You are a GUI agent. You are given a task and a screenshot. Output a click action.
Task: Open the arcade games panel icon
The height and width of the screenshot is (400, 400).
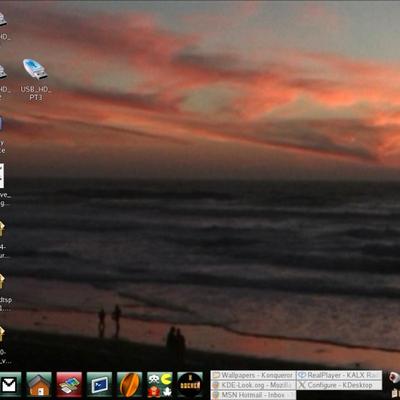(x=160, y=385)
